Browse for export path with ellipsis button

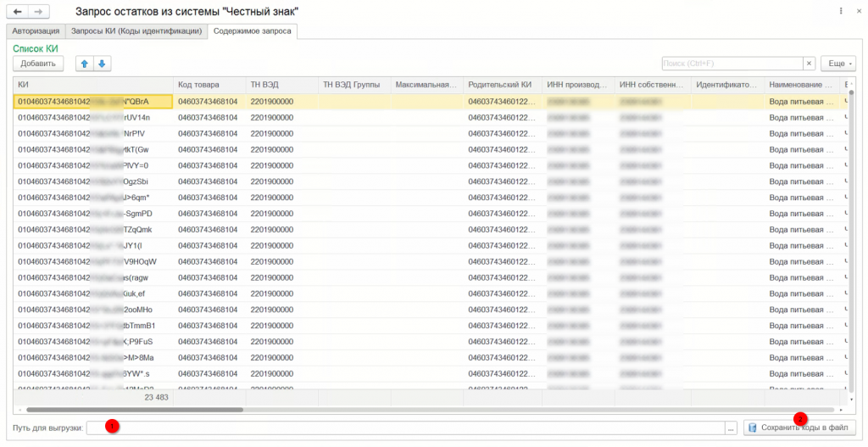732,427
